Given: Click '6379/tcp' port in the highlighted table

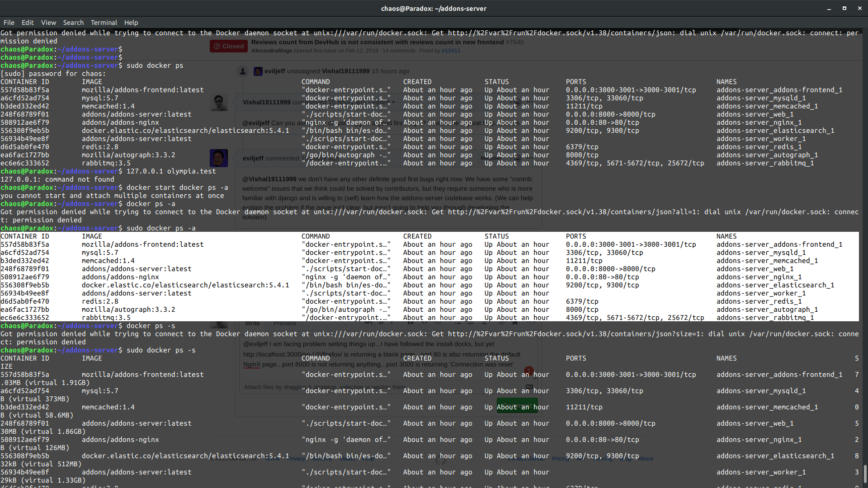Looking at the screenshot, I should click(582, 301).
